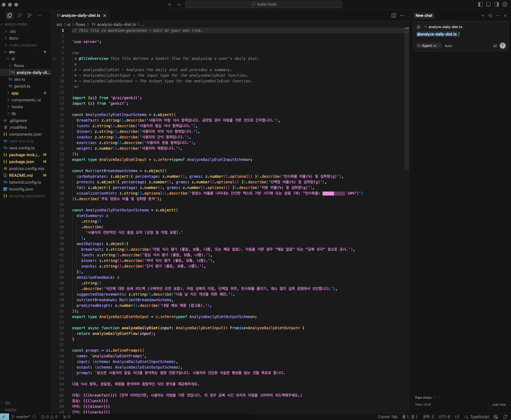Collapse the flows folder
Image resolution: width=511 pixels, height=420 pixels.
coord(26,65)
